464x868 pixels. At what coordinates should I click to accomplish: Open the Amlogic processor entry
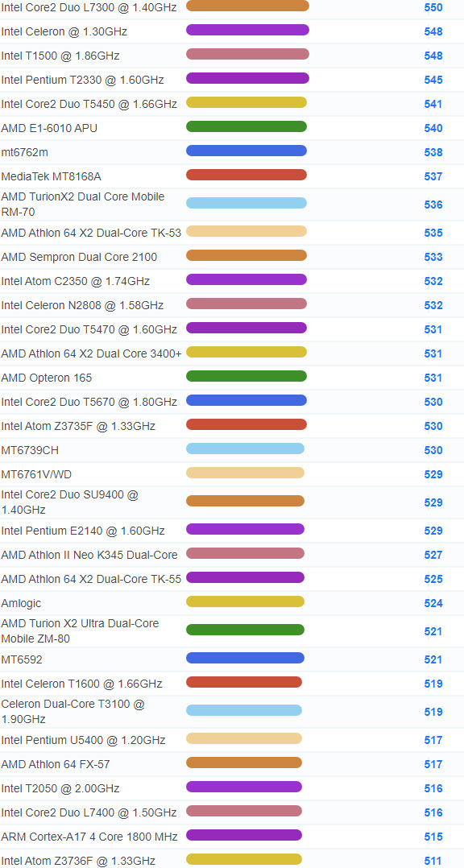(21, 603)
